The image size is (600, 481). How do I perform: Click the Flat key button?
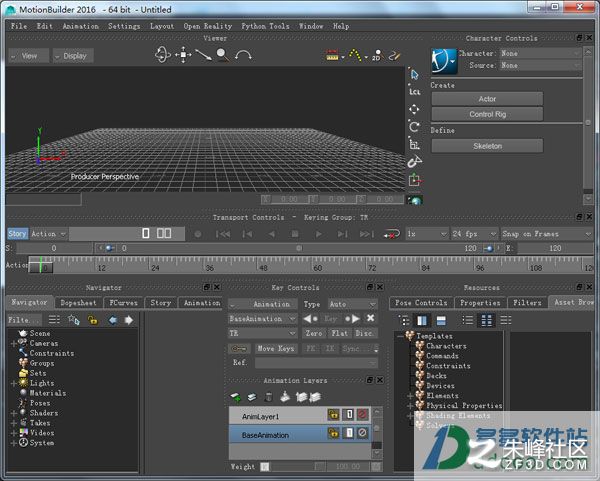340,333
